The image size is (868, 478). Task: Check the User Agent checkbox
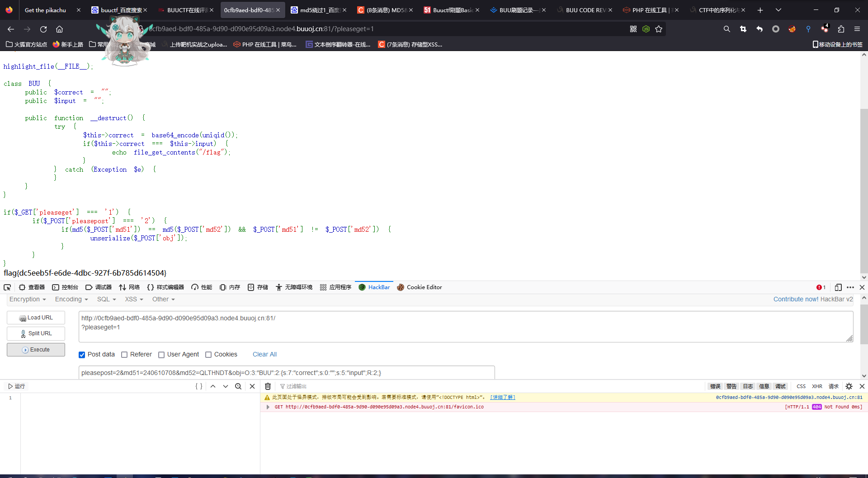click(x=161, y=354)
